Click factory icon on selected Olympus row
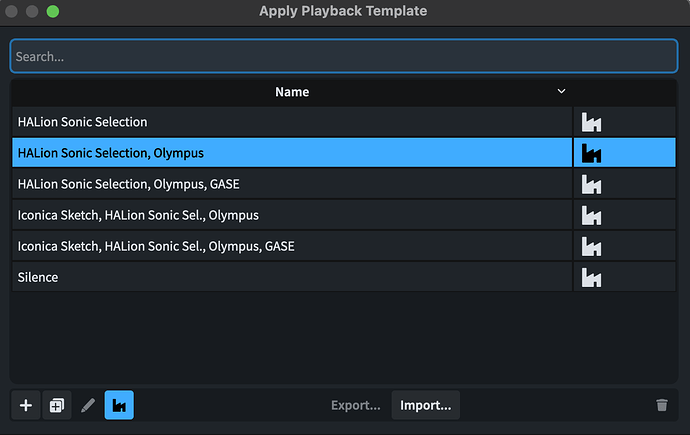Image resolution: width=690 pixels, height=435 pixels. 591,153
